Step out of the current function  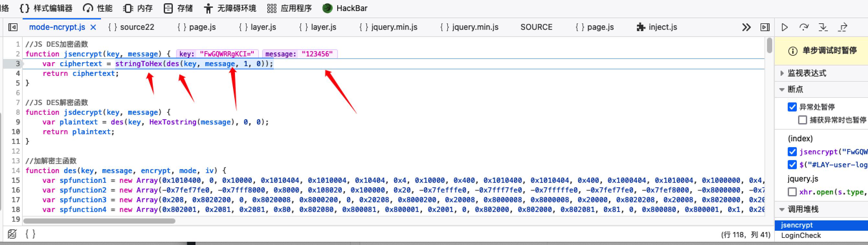[843, 27]
